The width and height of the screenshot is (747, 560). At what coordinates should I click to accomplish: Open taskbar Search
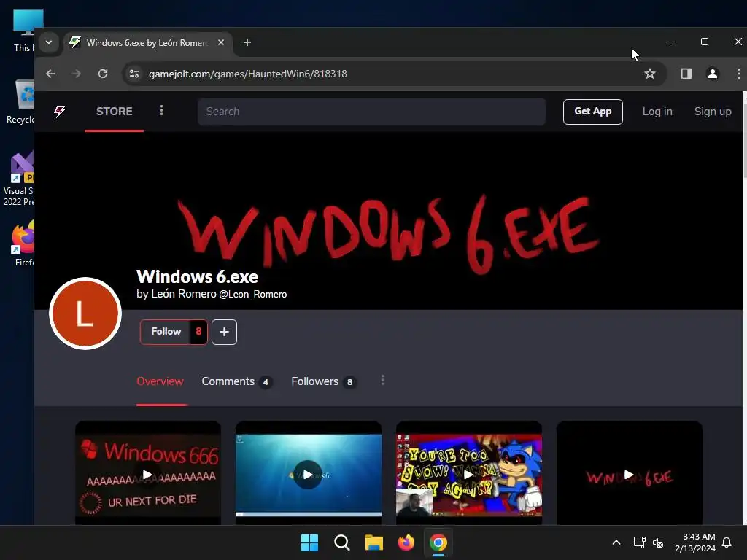click(x=341, y=542)
